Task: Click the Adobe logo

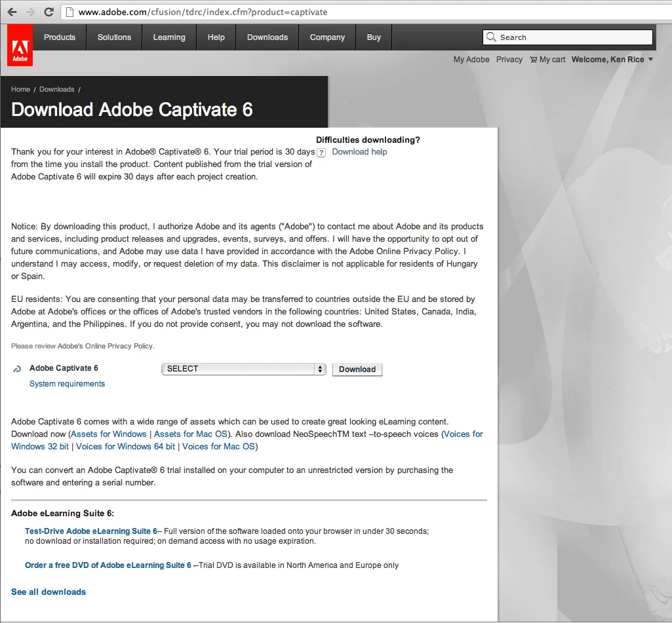Action: [x=20, y=45]
